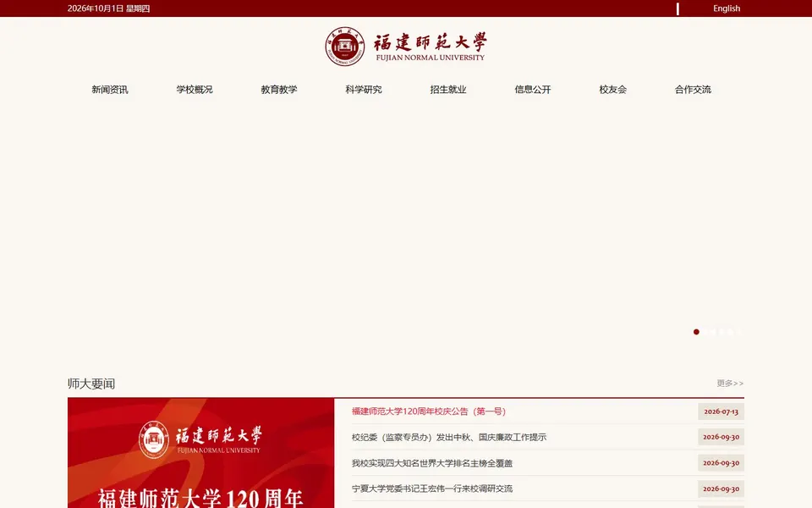
Task: Click the 福建师范大学 calligraphy name in the header
Action: (431, 42)
